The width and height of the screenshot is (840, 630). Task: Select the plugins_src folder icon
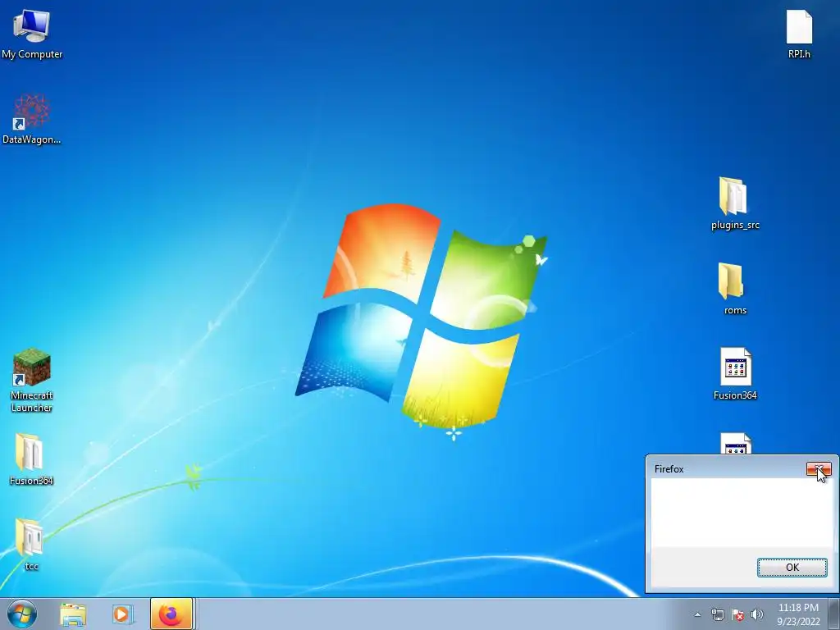735,203
